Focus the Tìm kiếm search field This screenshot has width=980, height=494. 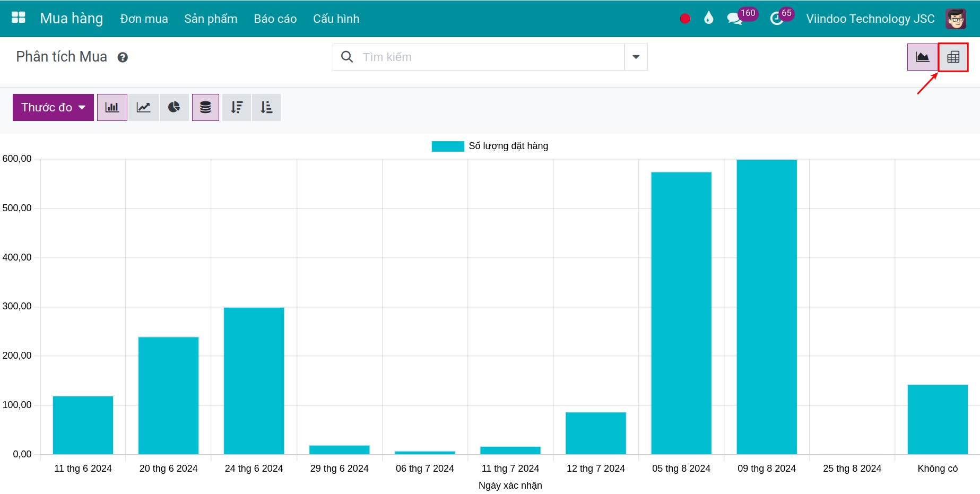pyautogui.click(x=491, y=57)
